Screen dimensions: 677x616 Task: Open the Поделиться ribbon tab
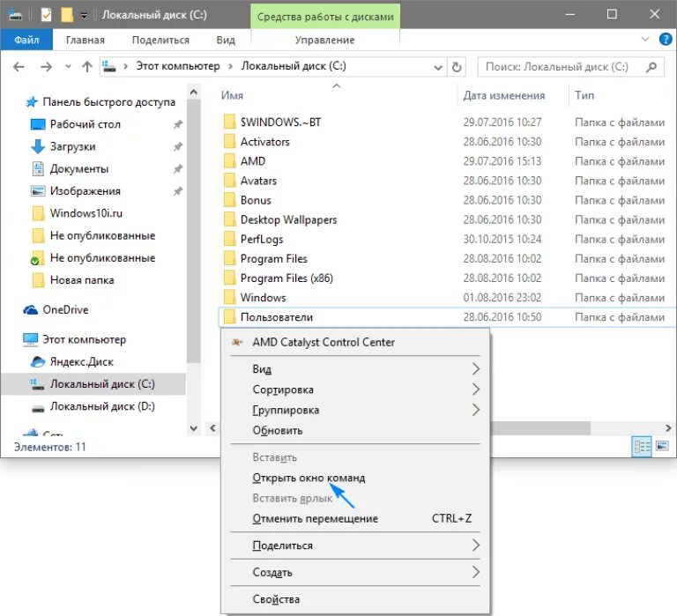[x=160, y=40]
